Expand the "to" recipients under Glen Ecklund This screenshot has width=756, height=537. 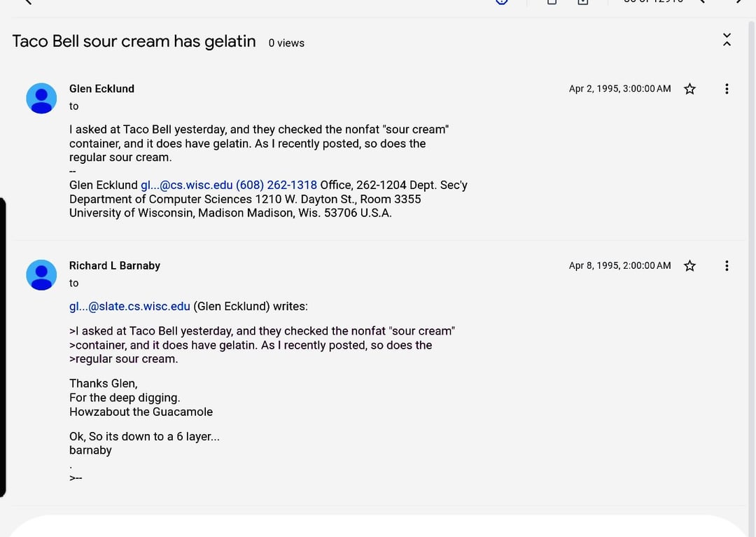(x=74, y=106)
